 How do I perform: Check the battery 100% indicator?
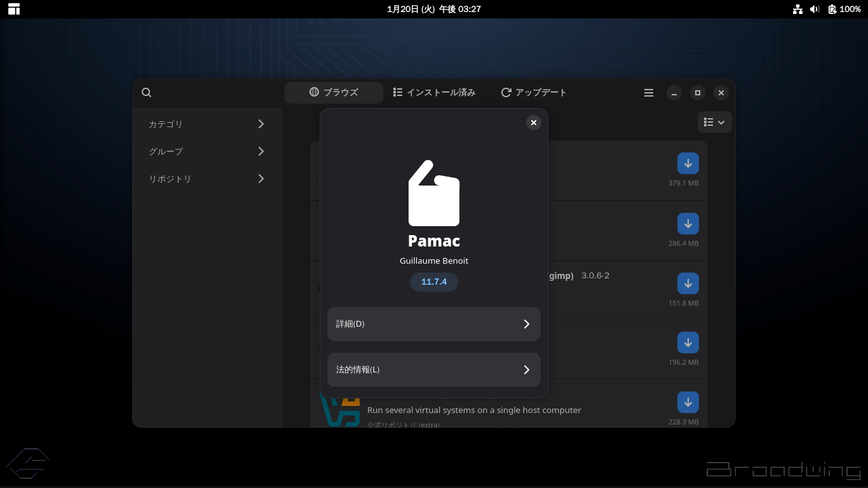point(844,9)
